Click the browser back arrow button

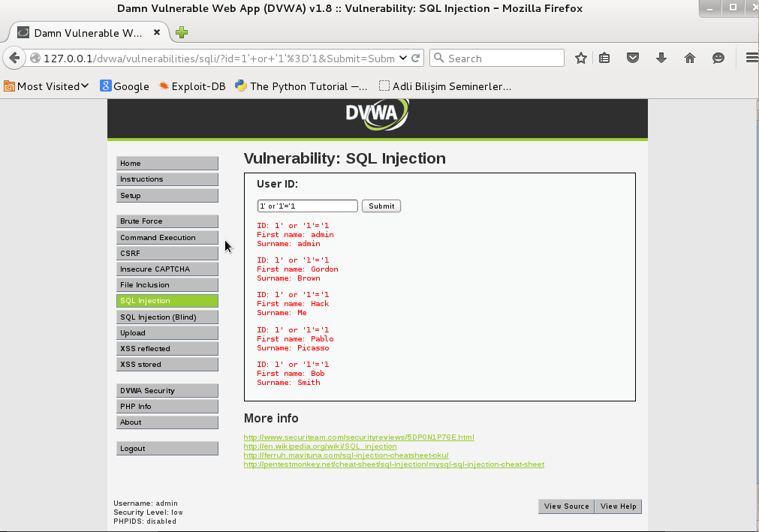(14, 59)
